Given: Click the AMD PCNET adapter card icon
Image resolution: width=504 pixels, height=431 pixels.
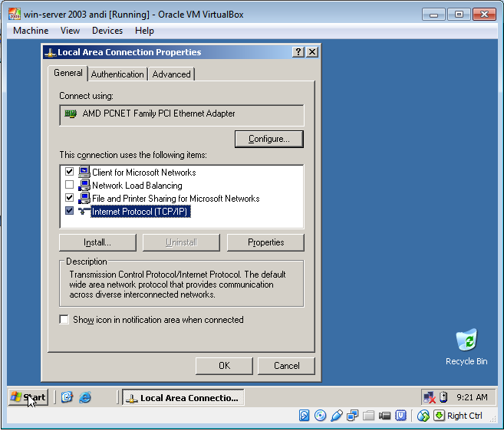Looking at the screenshot, I should (x=71, y=114).
